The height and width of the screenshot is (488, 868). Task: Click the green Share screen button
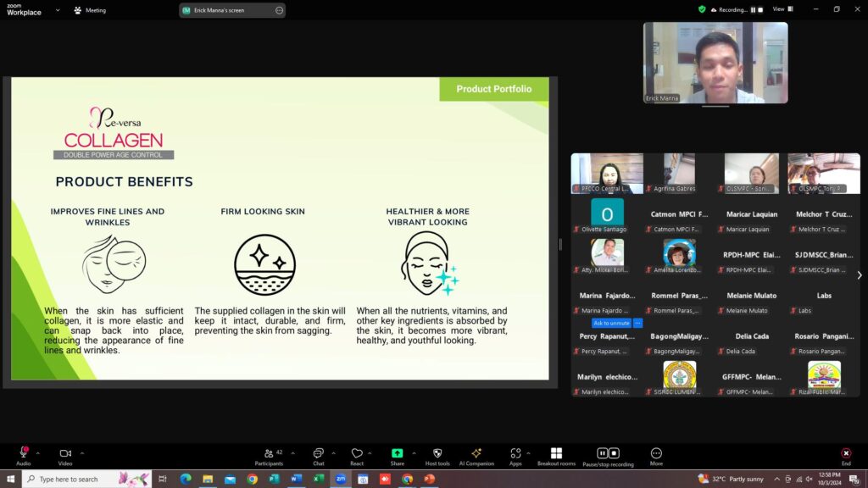tap(398, 453)
